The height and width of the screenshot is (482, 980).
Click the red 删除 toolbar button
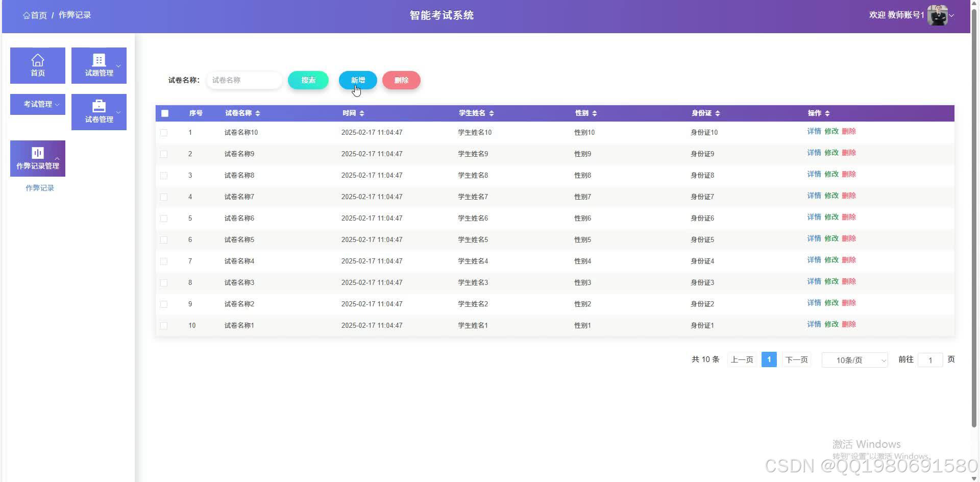click(402, 80)
